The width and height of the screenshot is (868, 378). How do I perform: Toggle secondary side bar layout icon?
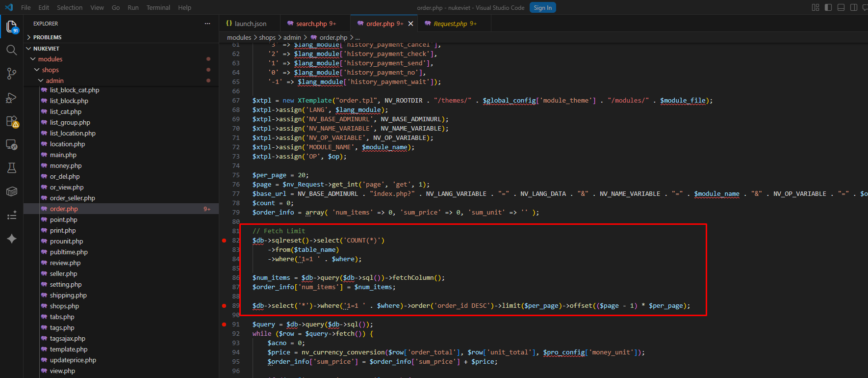click(x=854, y=7)
